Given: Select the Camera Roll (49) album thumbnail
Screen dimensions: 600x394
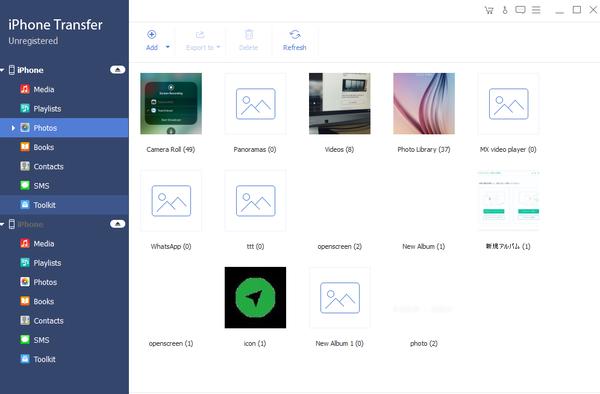Looking at the screenshot, I should click(x=171, y=104).
